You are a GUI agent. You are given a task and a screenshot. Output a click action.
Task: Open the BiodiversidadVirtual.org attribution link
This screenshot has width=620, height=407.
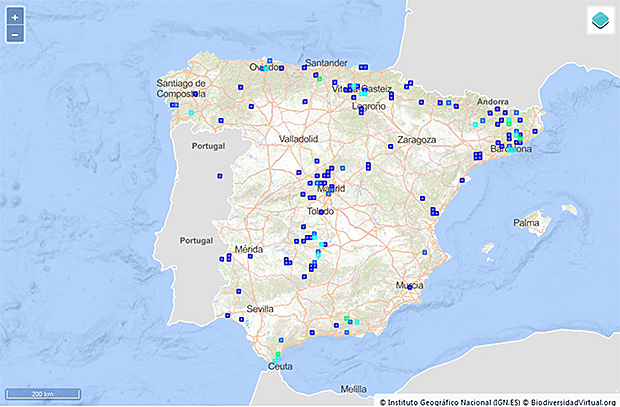[x=567, y=401]
